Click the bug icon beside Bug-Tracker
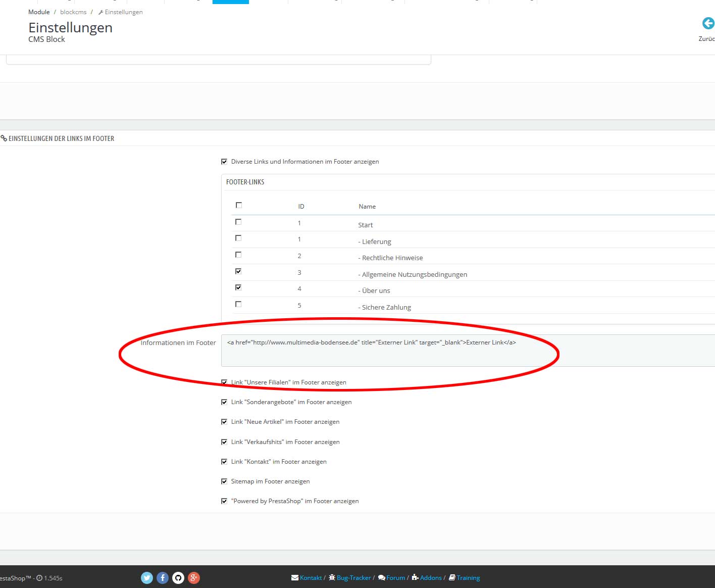 pyautogui.click(x=332, y=578)
